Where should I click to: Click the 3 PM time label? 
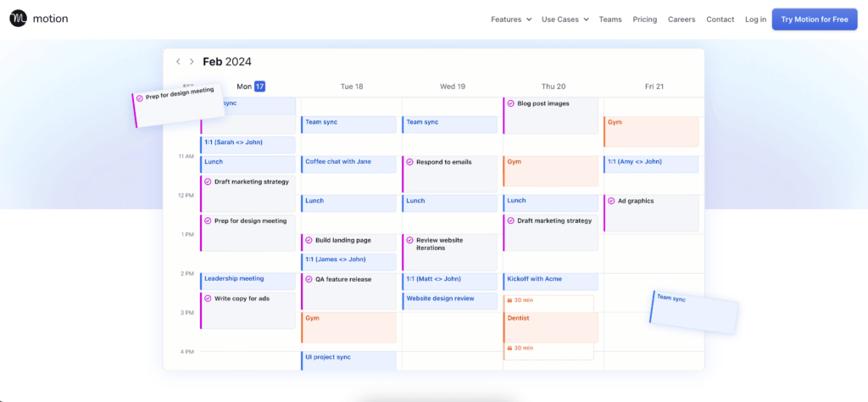pyautogui.click(x=187, y=313)
